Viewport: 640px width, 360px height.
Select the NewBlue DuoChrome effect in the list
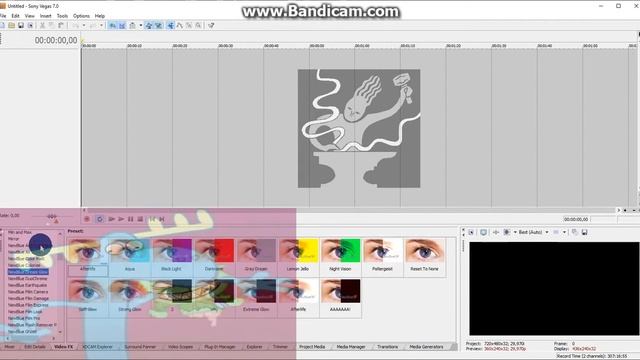[x=27, y=278]
